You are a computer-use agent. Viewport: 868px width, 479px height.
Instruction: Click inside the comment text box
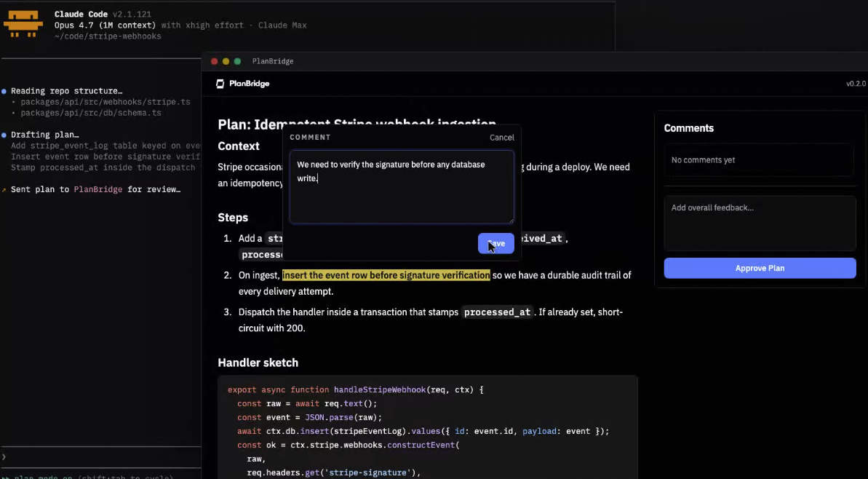click(x=401, y=186)
